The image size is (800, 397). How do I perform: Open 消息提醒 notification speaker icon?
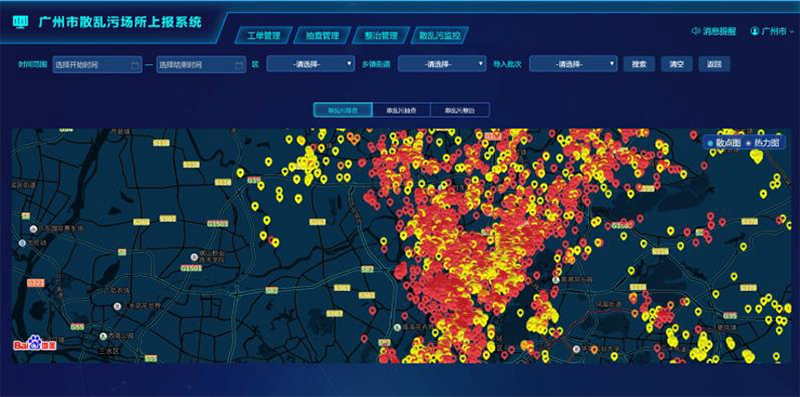click(695, 31)
